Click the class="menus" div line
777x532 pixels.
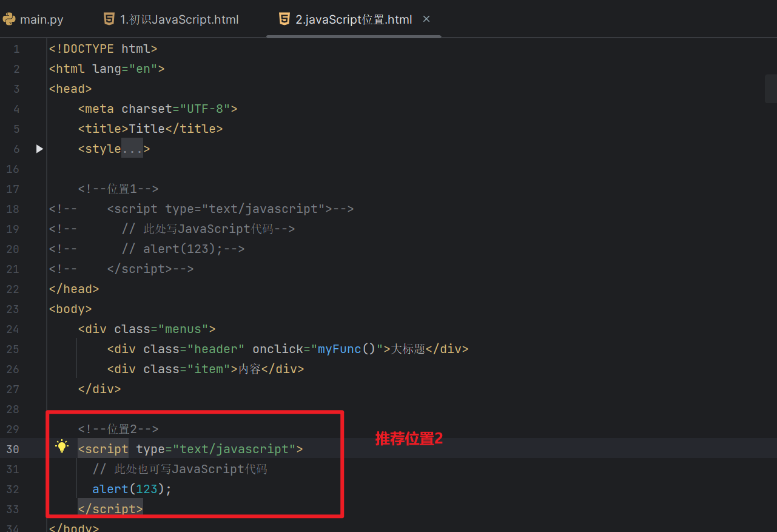click(147, 329)
